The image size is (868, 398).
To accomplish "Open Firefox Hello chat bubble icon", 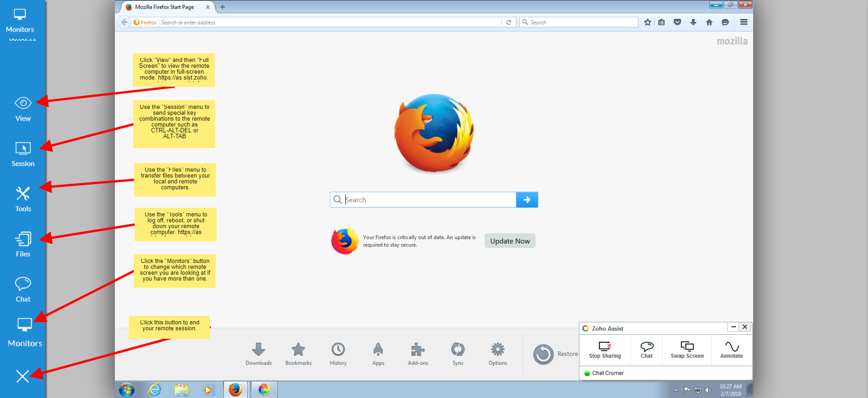I will (725, 22).
